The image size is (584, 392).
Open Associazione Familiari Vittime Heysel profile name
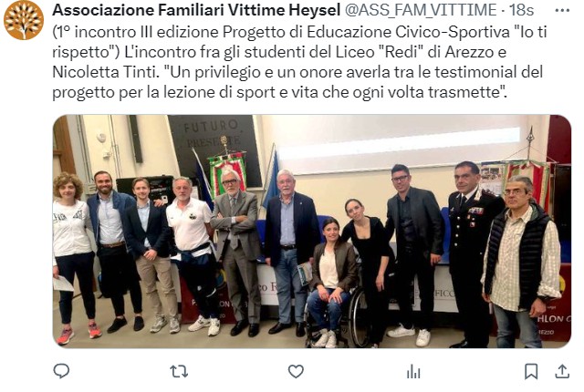point(196,10)
